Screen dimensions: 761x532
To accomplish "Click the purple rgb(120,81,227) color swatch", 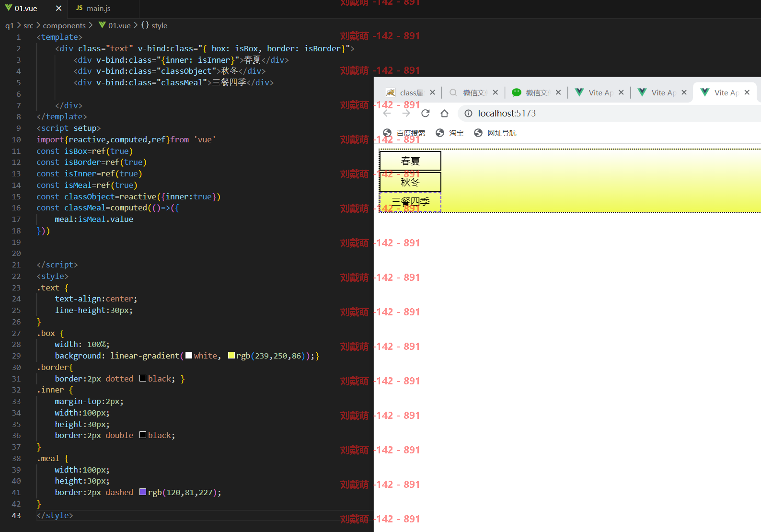I will (143, 492).
